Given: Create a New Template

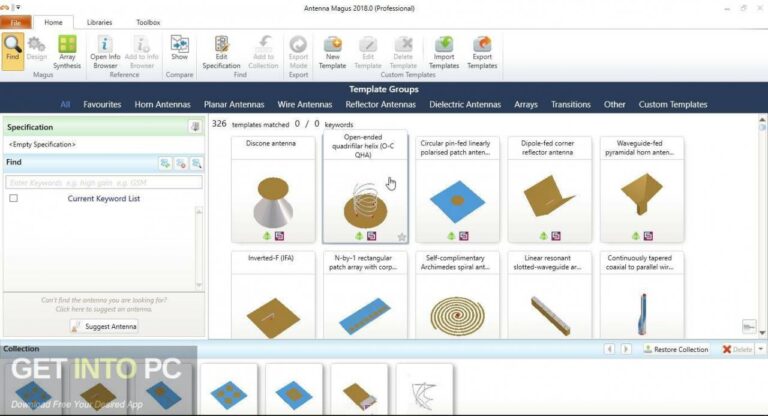Looking at the screenshot, I should pyautogui.click(x=333, y=51).
